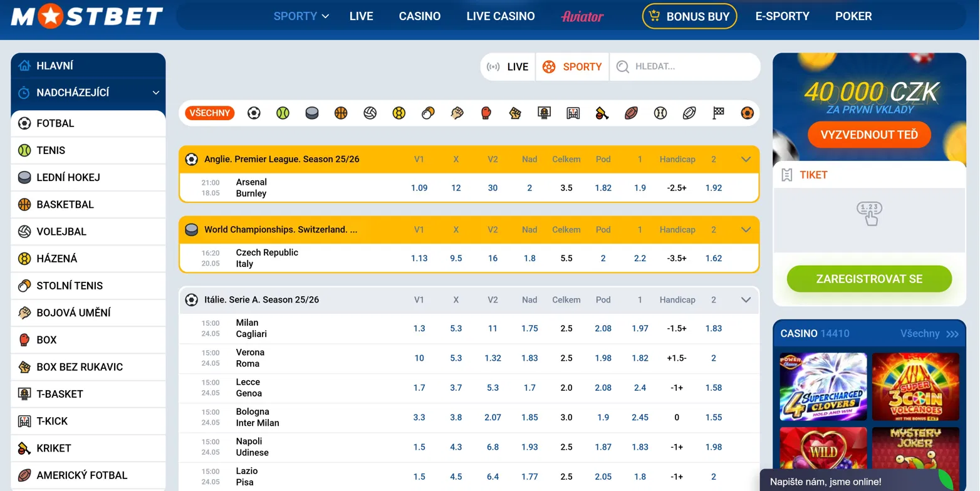
Task: Select LEDNÍ HOKEJ in the left sidebar
Action: click(88, 177)
